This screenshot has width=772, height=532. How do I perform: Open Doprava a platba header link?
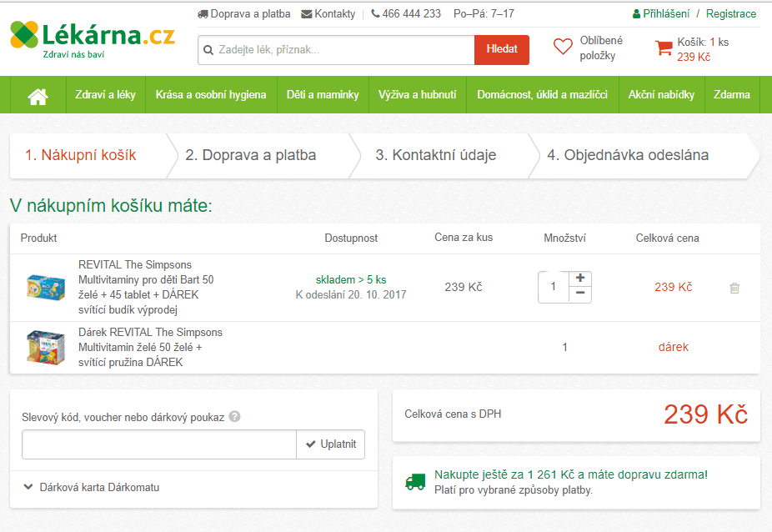coord(250,14)
